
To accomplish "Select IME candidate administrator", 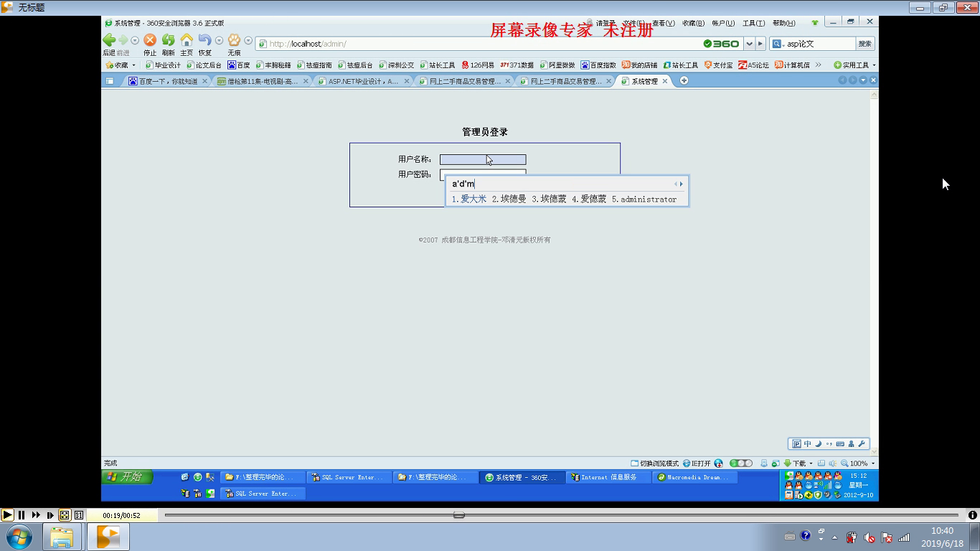I will pyautogui.click(x=644, y=199).
